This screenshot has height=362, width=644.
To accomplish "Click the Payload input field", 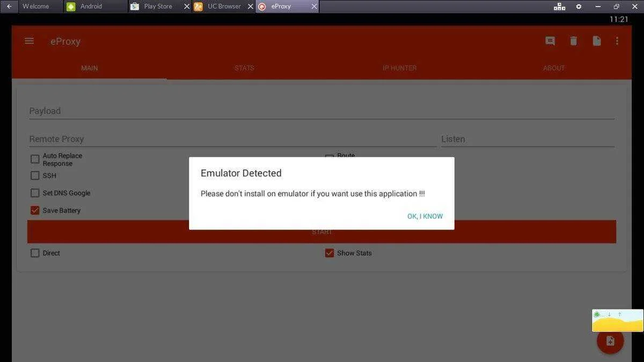I will (321, 111).
